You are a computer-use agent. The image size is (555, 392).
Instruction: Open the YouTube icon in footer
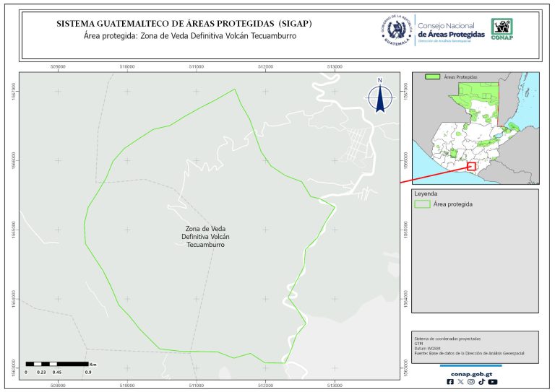[x=492, y=382]
